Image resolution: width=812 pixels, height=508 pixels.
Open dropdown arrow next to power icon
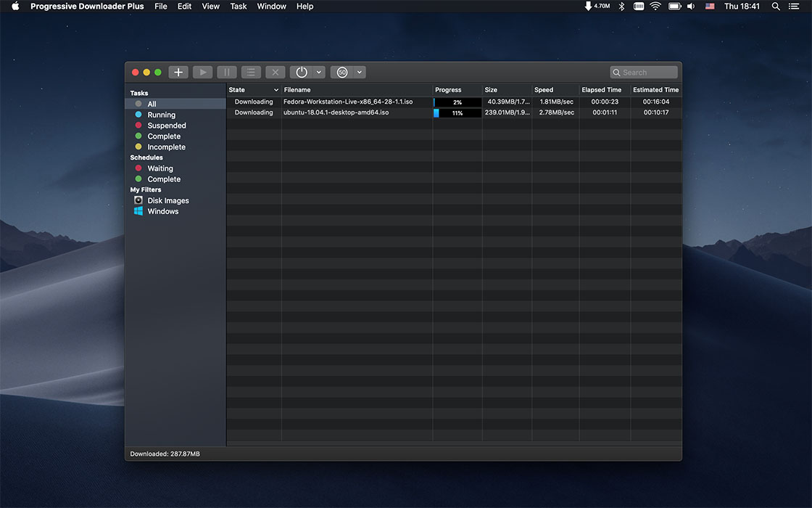[x=319, y=73]
